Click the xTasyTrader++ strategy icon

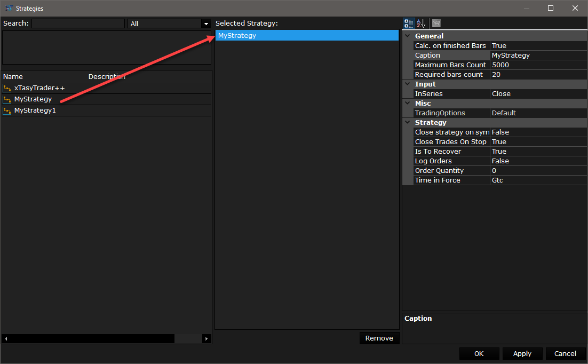[7, 88]
